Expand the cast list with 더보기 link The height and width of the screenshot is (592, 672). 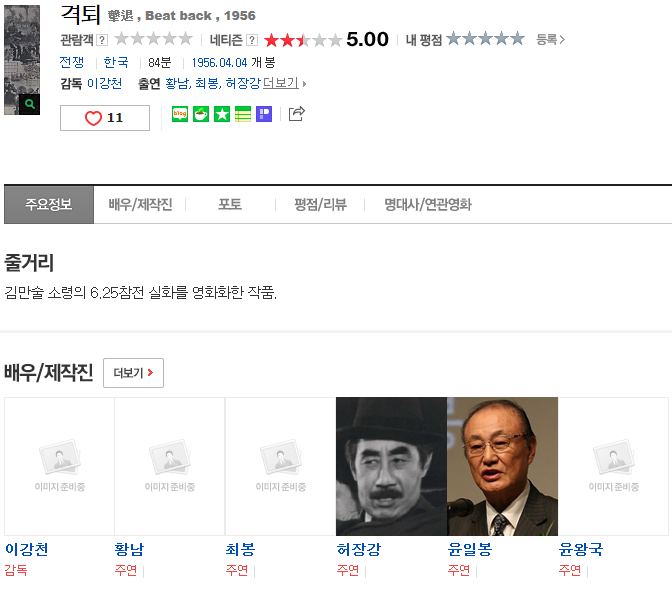point(283,83)
